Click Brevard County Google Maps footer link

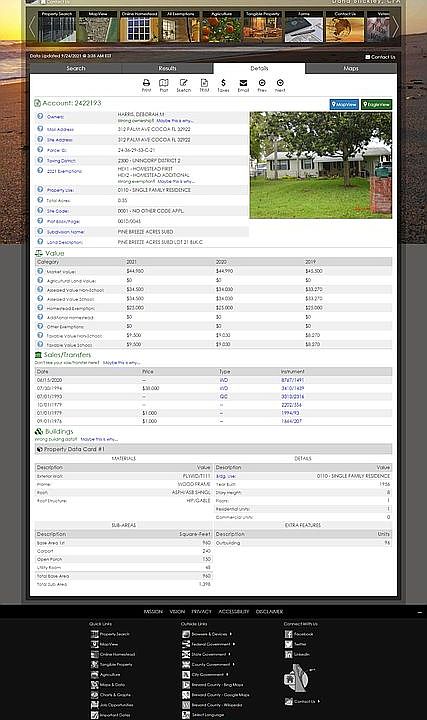click(x=220, y=695)
